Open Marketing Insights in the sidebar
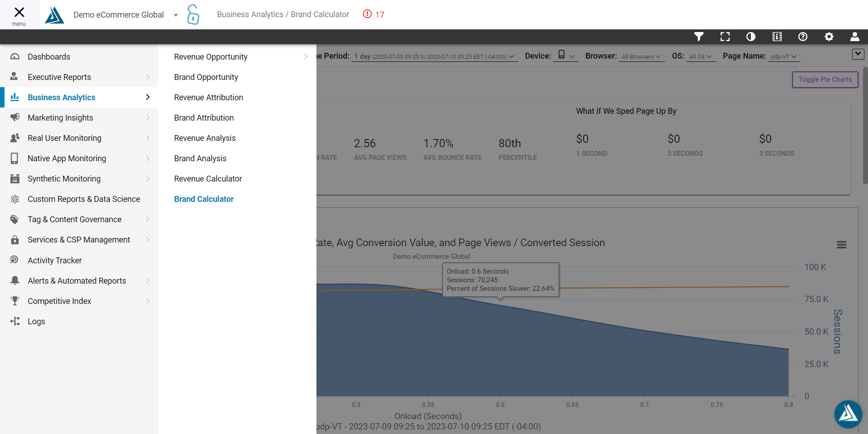This screenshot has height=434, width=868. coord(61,118)
